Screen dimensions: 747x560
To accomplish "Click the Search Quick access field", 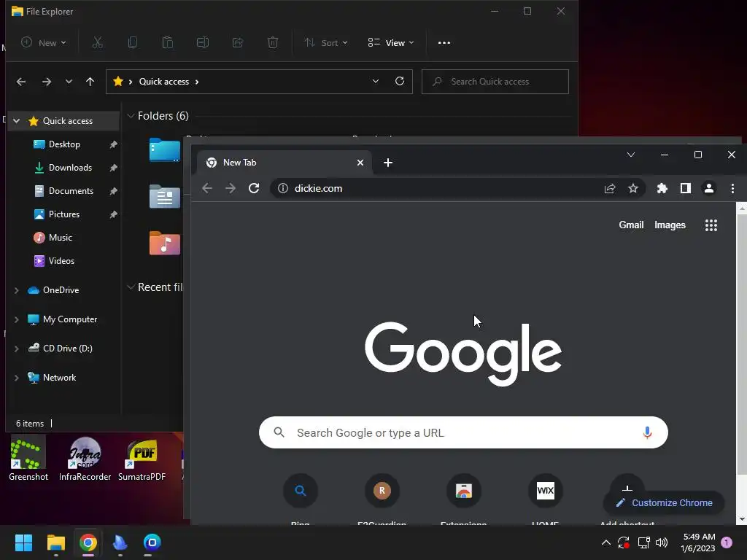I will 495,82.
